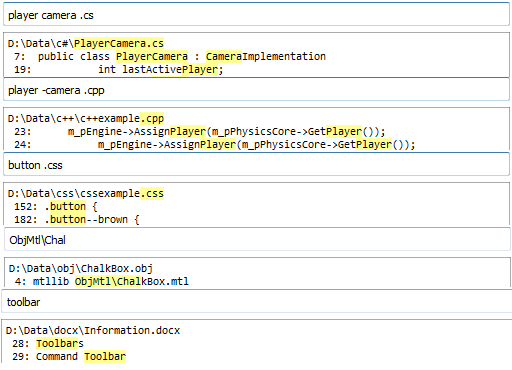The image size is (512, 370).
Task: Open result path D:\Data\css\cssexample.css
Action: (x=86, y=194)
